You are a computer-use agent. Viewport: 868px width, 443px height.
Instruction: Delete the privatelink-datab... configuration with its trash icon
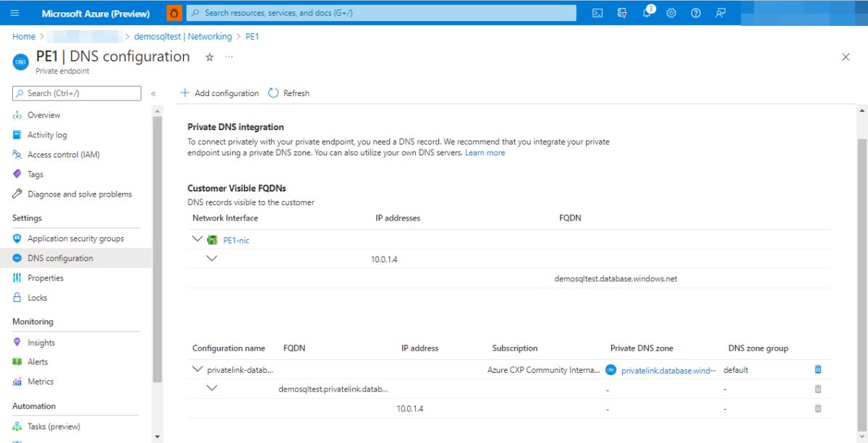click(x=818, y=369)
